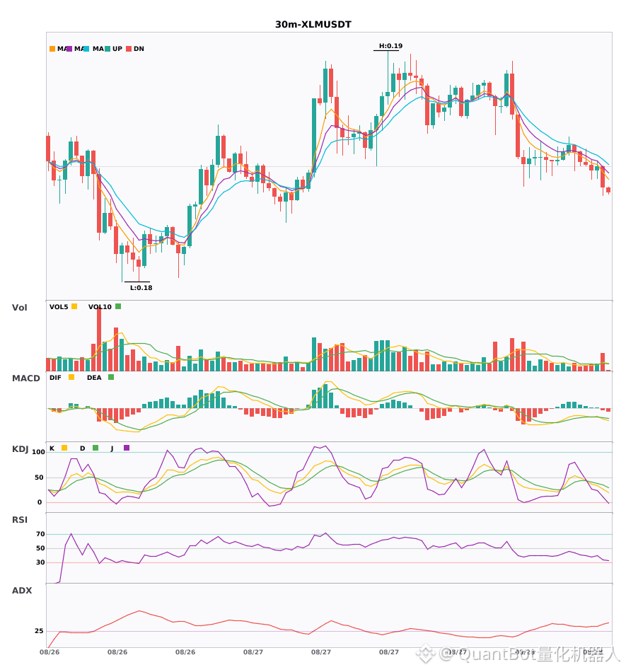Click the purple MA legend swatch

point(69,49)
